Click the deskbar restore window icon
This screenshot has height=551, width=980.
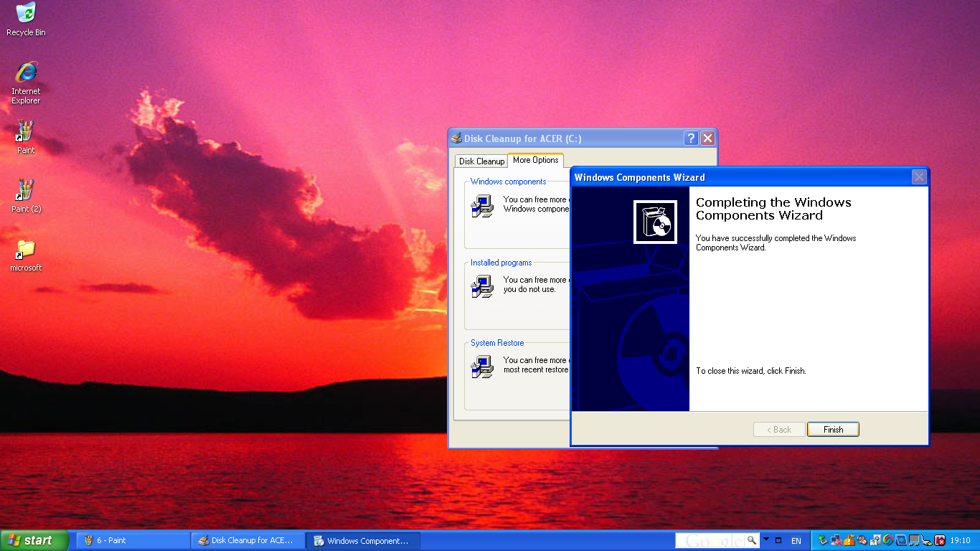[778, 540]
